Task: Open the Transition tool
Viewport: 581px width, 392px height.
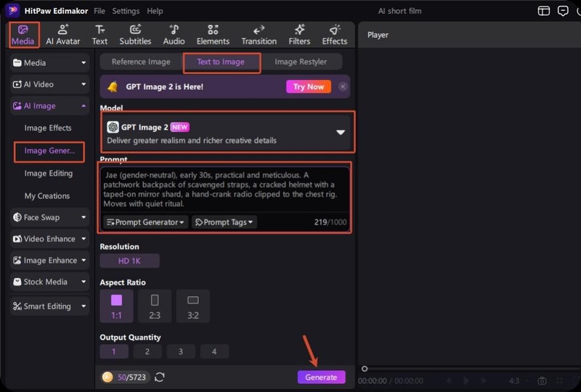Action: 259,35
